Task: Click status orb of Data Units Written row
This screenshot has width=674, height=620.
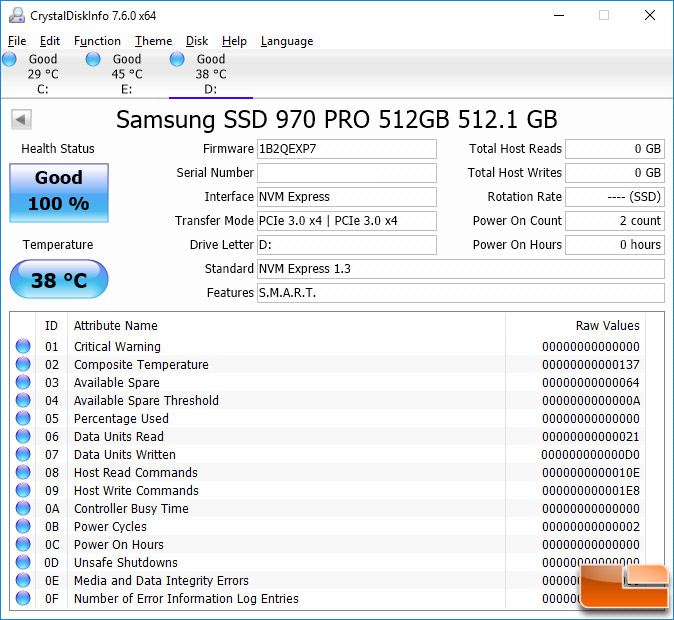Action: coord(23,454)
